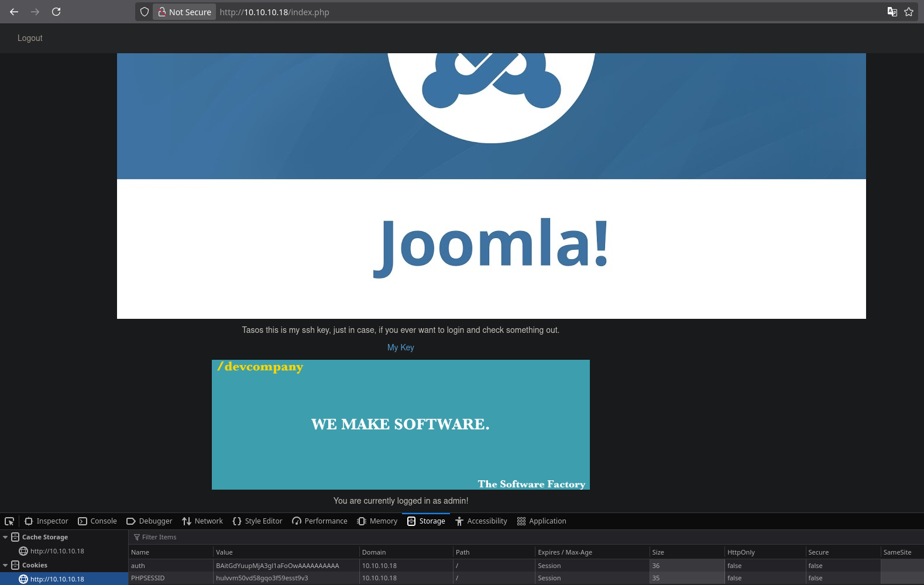Open the Accessibility tab
This screenshot has width=924, height=585.
point(481,521)
